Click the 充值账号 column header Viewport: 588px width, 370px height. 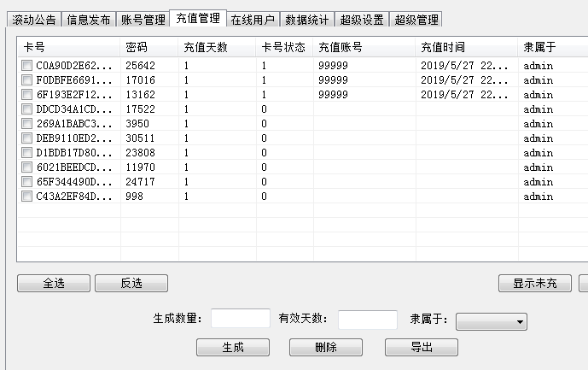pos(364,47)
